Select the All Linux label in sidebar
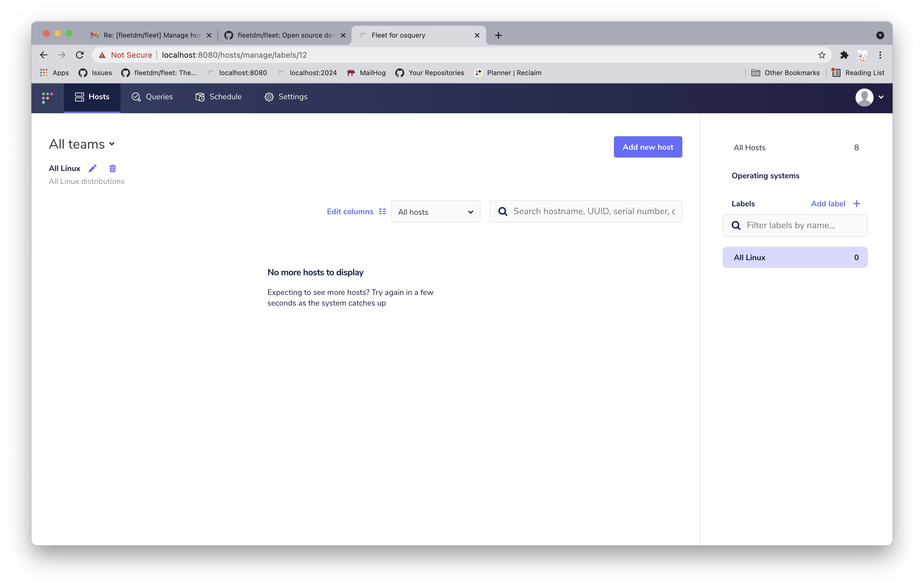 pyautogui.click(x=795, y=257)
